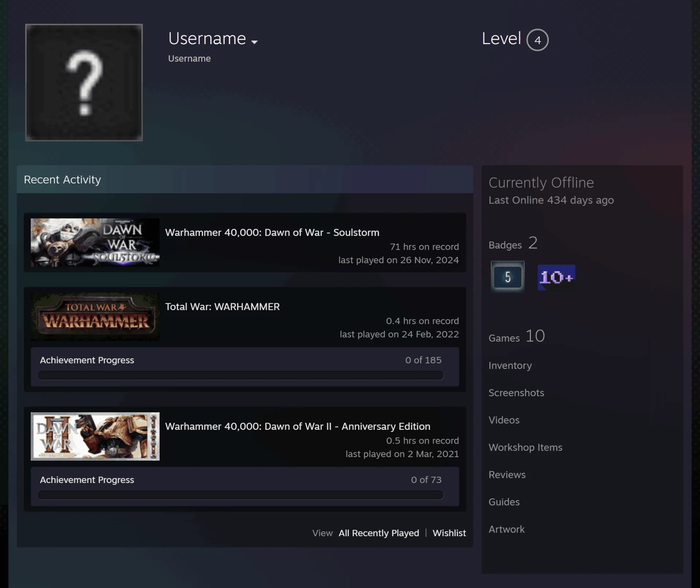
Task: Open Dawn of War II - Anniversary Edition title
Action: click(x=297, y=426)
